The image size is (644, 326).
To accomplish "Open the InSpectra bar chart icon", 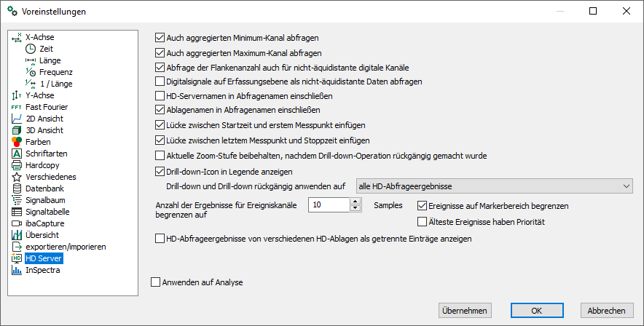I will coord(17,270).
